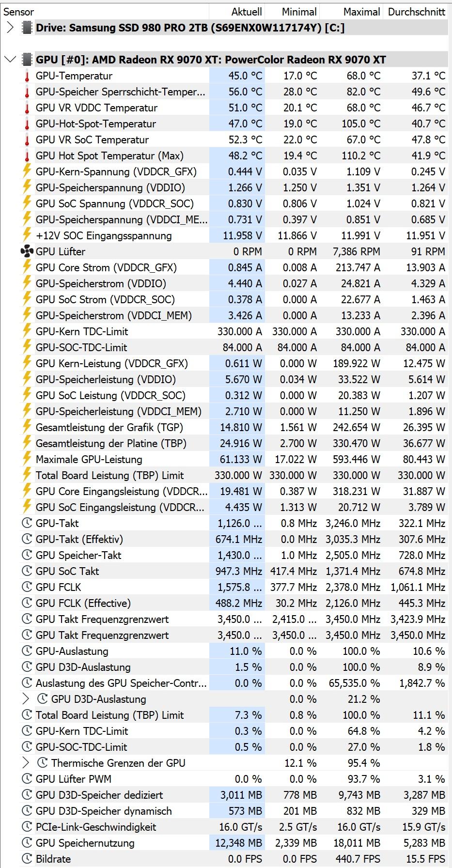
Task: Expand the Thermische Grenzen der GPU group
Action: (x=26, y=763)
